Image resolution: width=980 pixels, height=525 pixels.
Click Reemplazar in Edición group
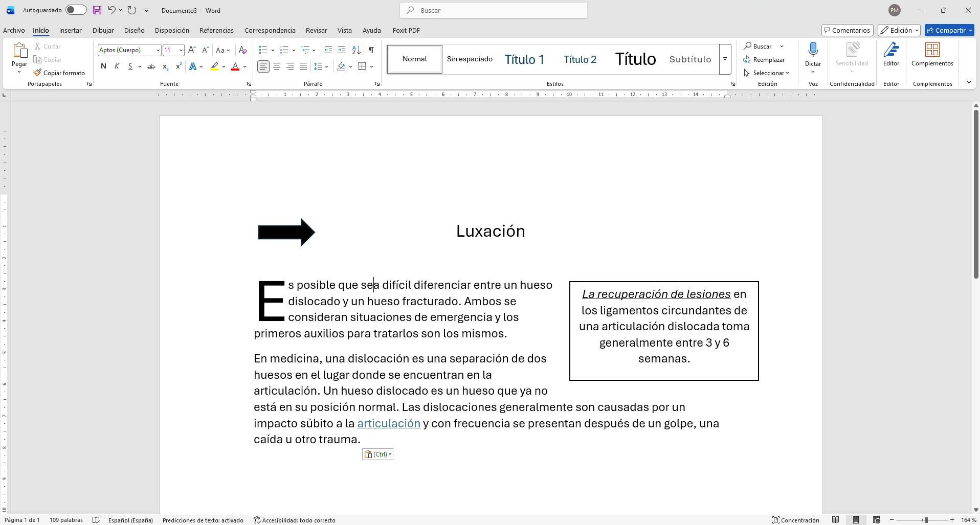(x=765, y=60)
